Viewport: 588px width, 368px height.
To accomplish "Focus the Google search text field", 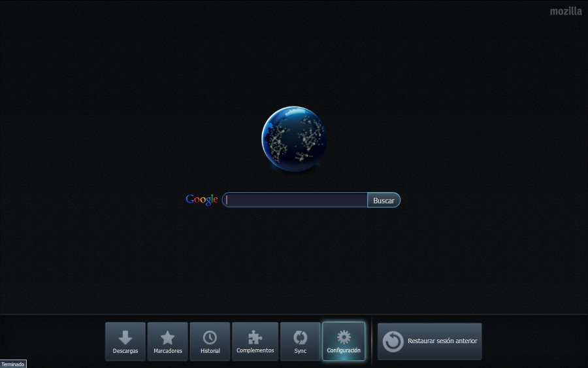I will pyautogui.click(x=295, y=200).
